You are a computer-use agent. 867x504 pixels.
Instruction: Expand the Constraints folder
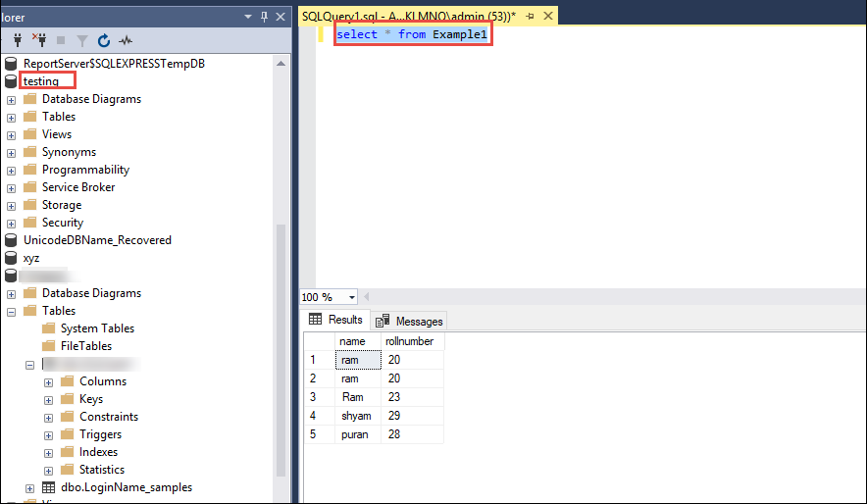pyautogui.click(x=49, y=418)
